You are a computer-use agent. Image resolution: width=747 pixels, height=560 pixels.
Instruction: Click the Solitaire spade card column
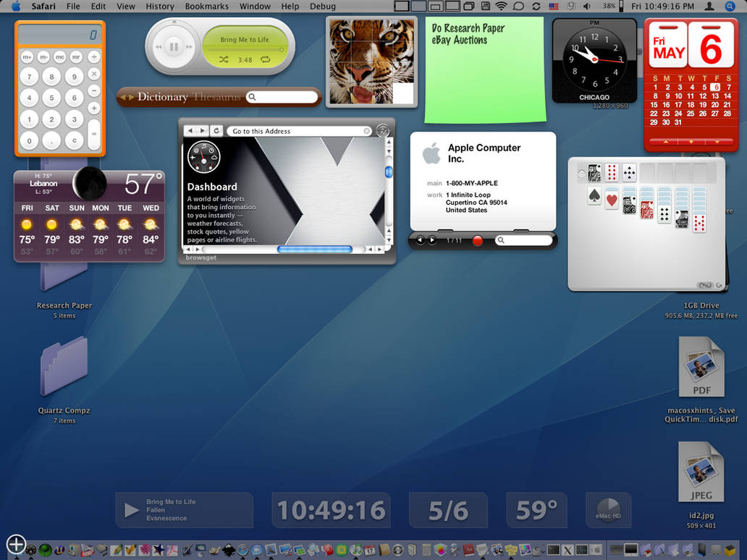pyautogui.click(x=594, y=196)
